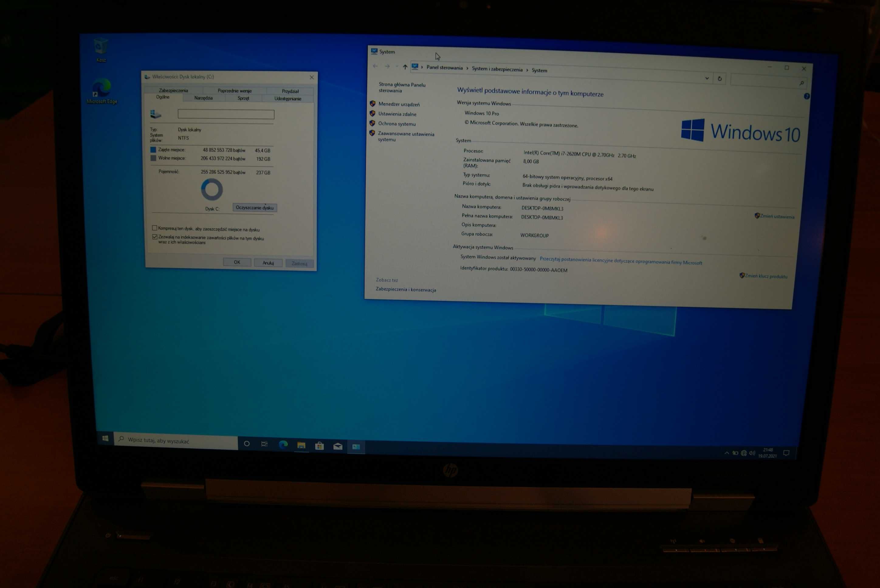Open Task View in taskbar
The image size is (880, 588).
[264, 444]
